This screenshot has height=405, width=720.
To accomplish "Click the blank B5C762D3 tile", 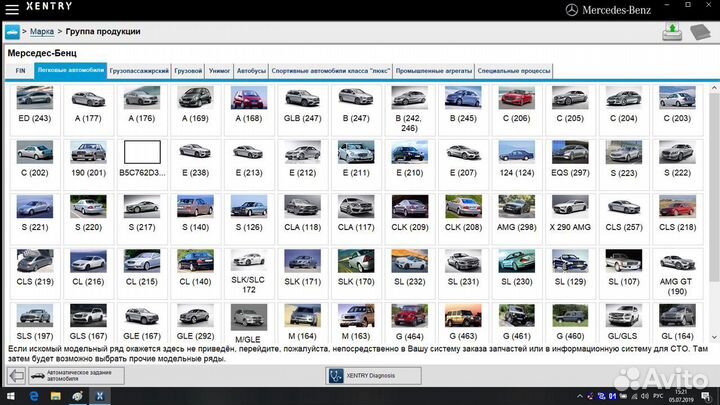I will (142, 164).
